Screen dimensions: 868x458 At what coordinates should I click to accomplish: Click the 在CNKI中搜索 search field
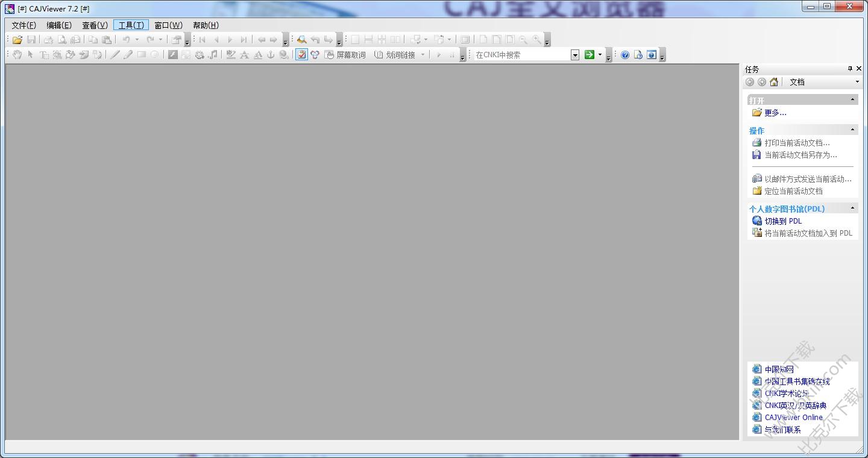521,55
